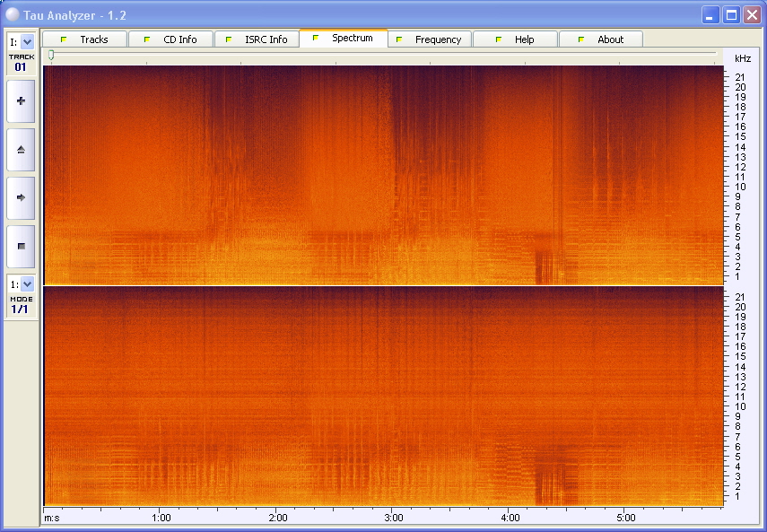Click the Tau Analyzer title bar icon
The width and height of the screenshot is (767, 532).
(13, 14)
